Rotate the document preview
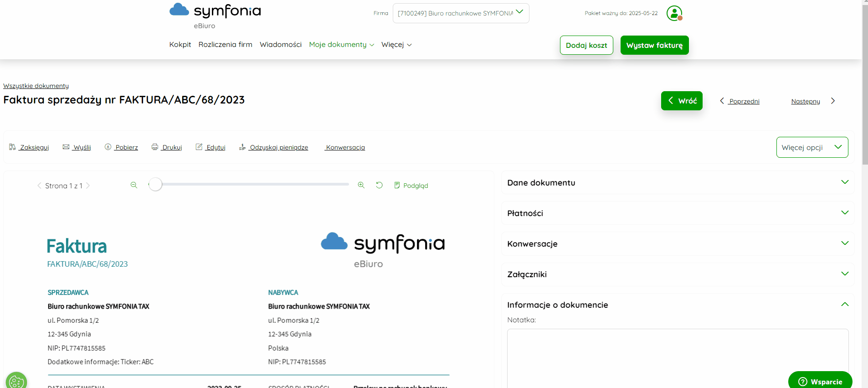The width and height of the screenshot is (868, 388). pos(379,185)
